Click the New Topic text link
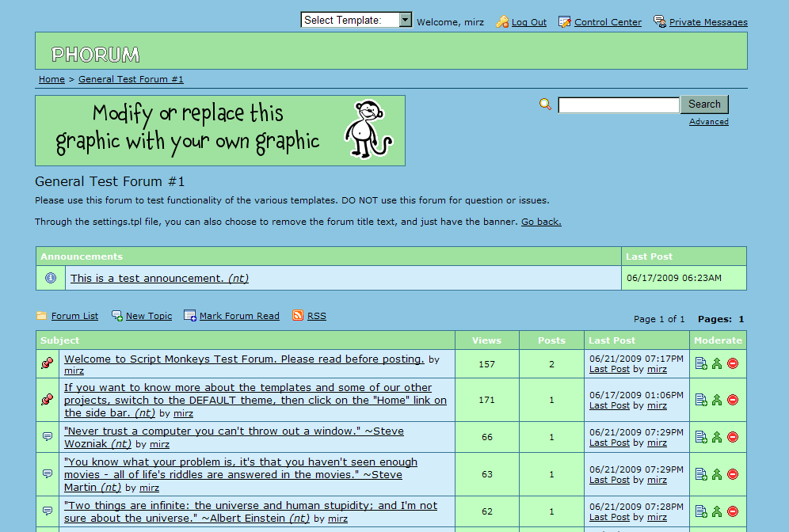 tap(149, 317)
